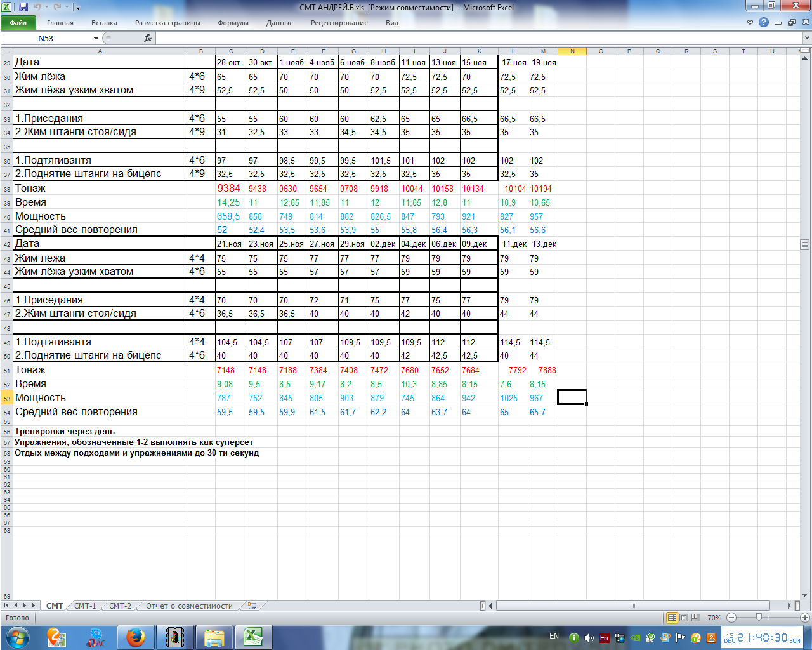Click the Zoom out minus icon

(x=731, y=618)
